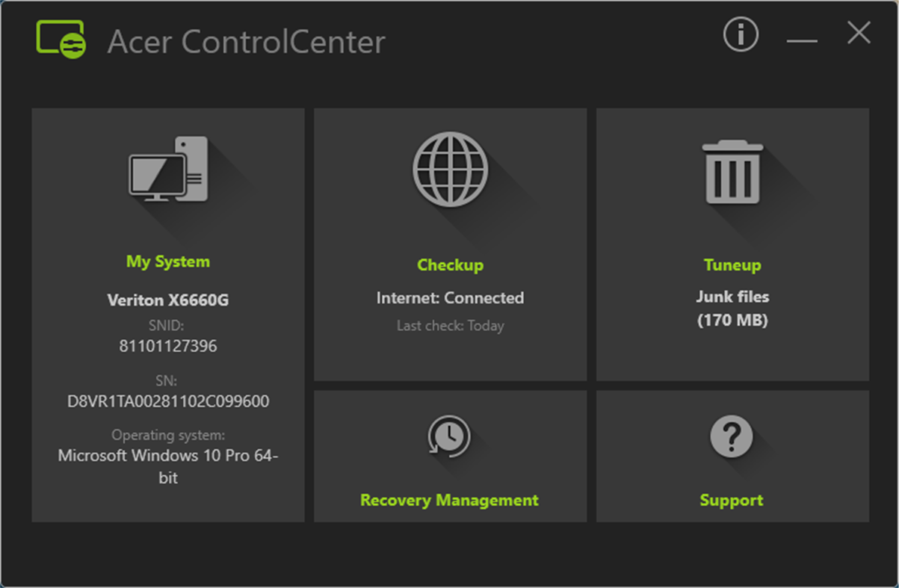
Task: Open Tuneup via the trash bin icon
Action: [x=732, y=170]
